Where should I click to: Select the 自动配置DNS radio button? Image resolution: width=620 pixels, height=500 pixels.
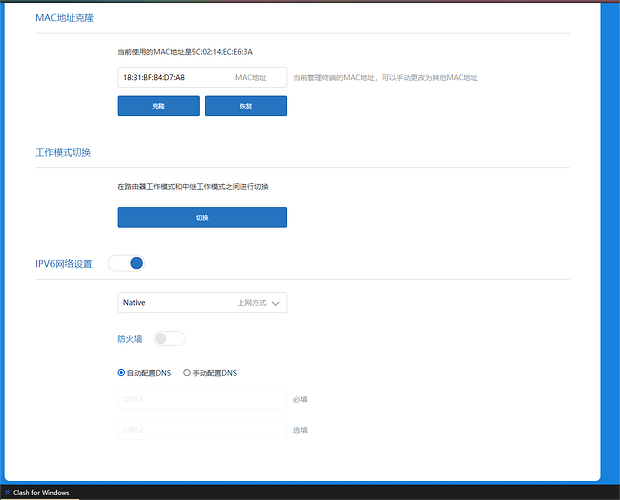122,373
